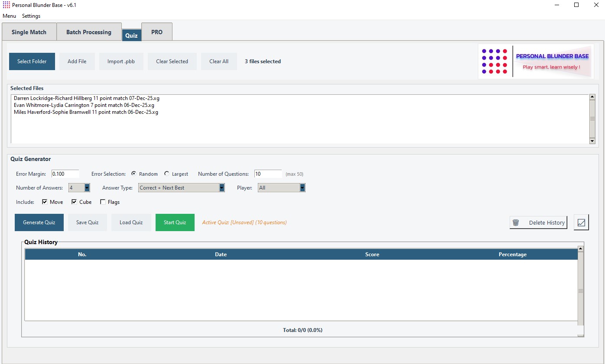Open the Player dropdown list
605x364 pixels.
(x=302, y=188)
